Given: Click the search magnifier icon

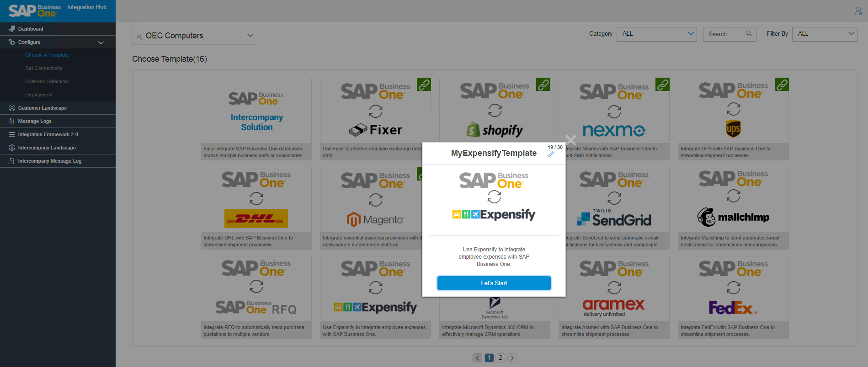Looking at the screenshot, I should [x=749, y=33].
